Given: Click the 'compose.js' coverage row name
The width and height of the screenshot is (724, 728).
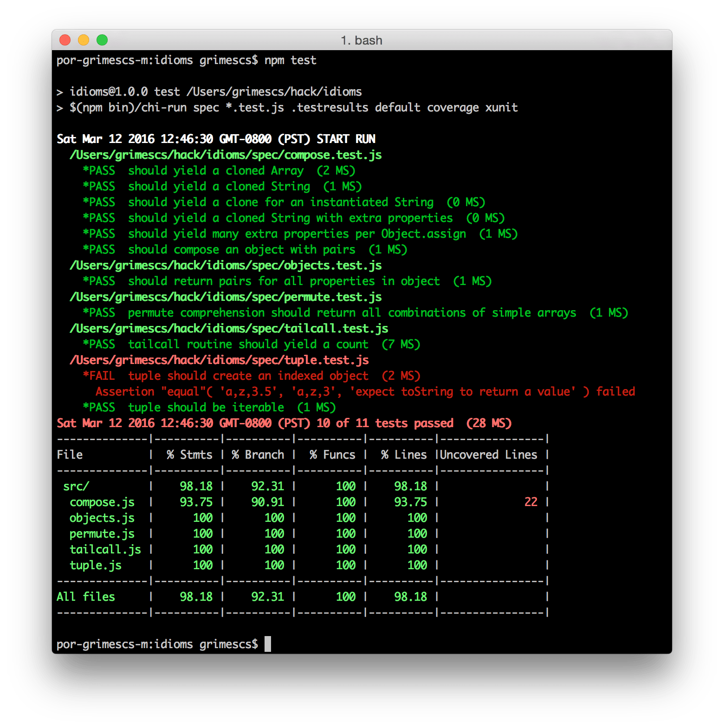Looking at the screenshot, I should [x=102, y=502].
